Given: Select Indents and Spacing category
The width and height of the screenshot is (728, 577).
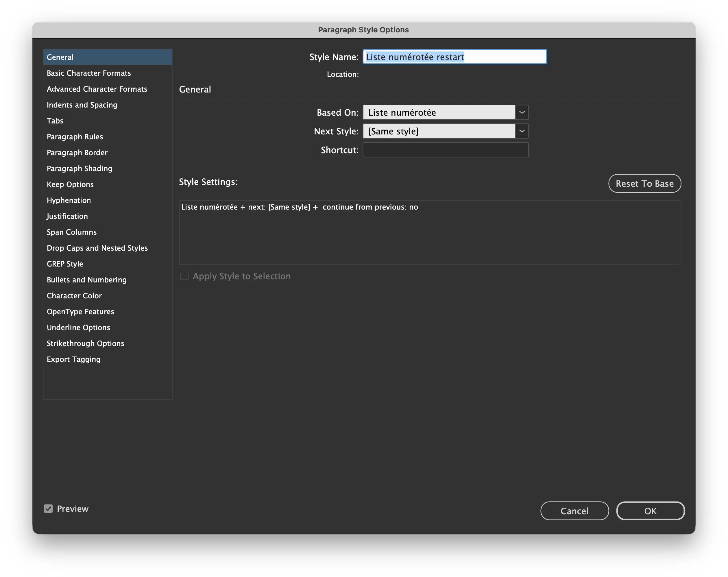Looking at the screenshot, I should (82, 105).
